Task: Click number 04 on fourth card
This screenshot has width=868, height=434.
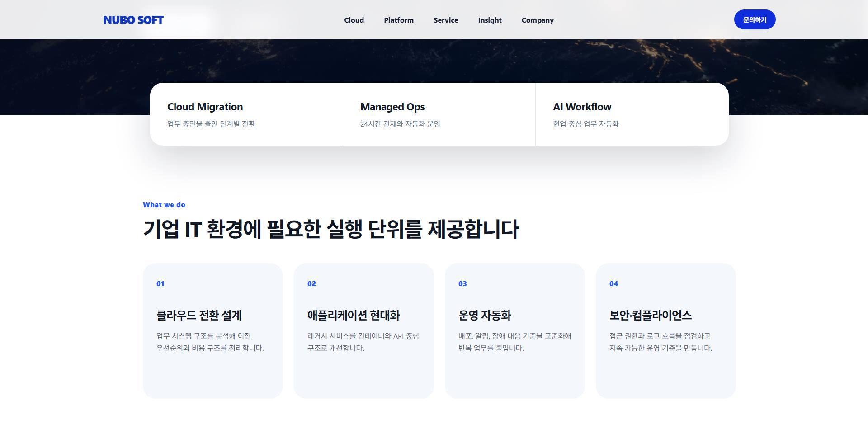Action: point(613,283)
